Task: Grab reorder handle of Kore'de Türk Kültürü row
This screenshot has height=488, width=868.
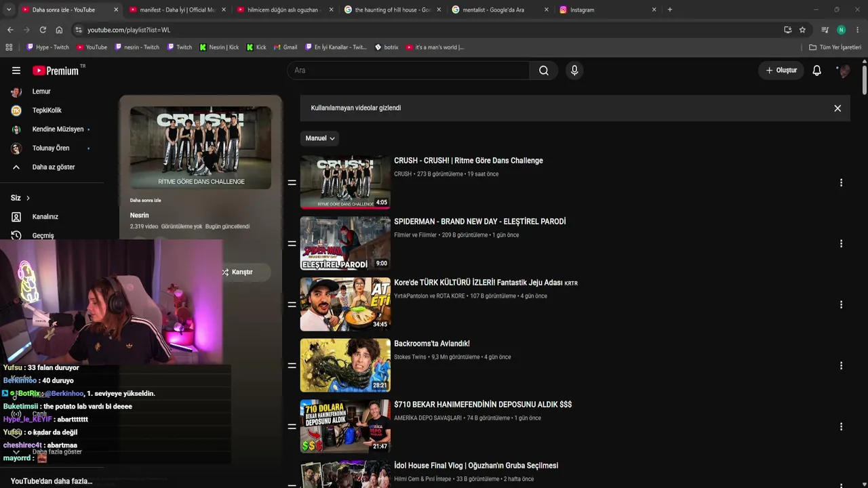Action: point(292,304)
